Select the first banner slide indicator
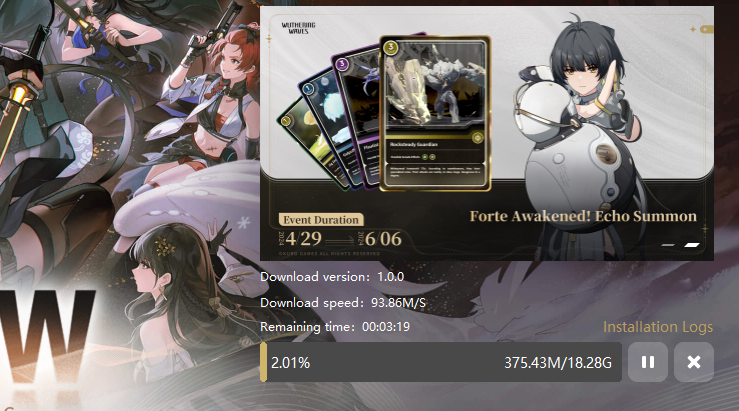The width and height of the screenshot is (739, 411). coord(667,245)
